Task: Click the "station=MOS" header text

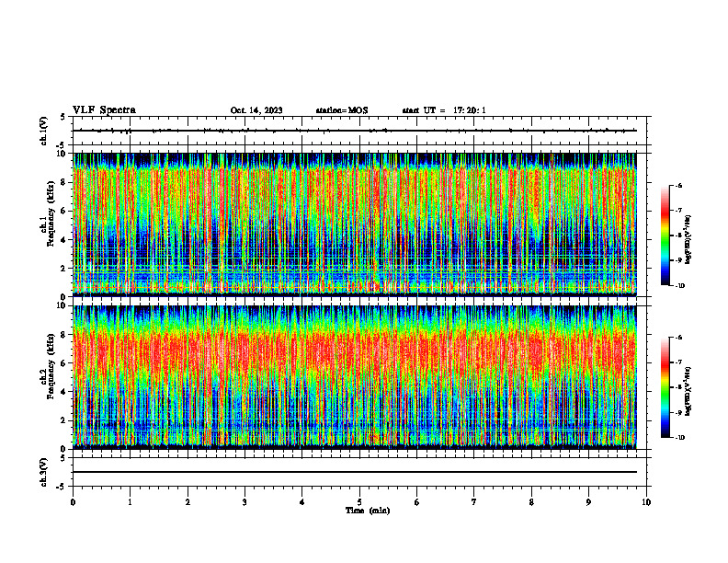Action: tap(342, 110)
